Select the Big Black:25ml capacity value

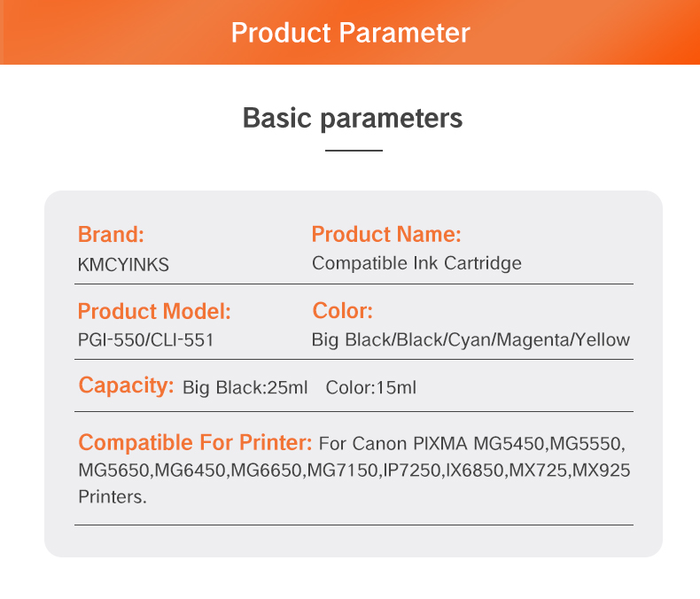[245, 387]
